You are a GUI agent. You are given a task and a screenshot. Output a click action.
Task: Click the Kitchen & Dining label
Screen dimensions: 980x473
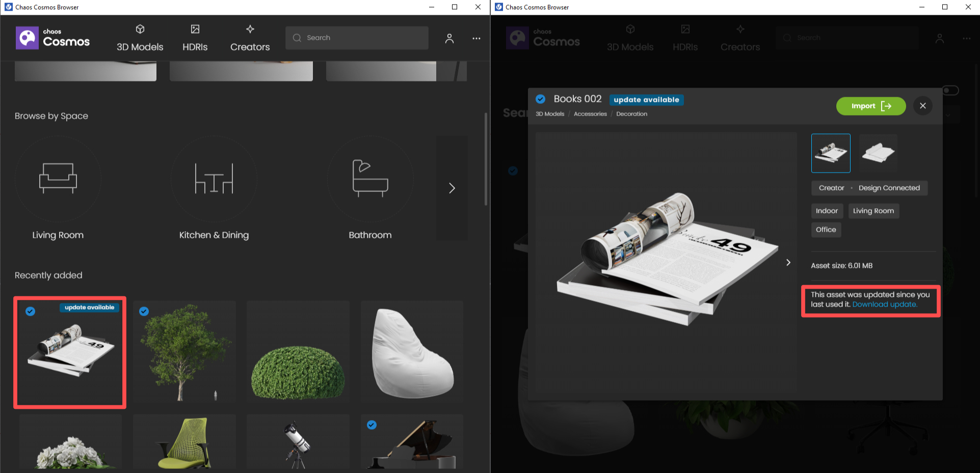214,235
